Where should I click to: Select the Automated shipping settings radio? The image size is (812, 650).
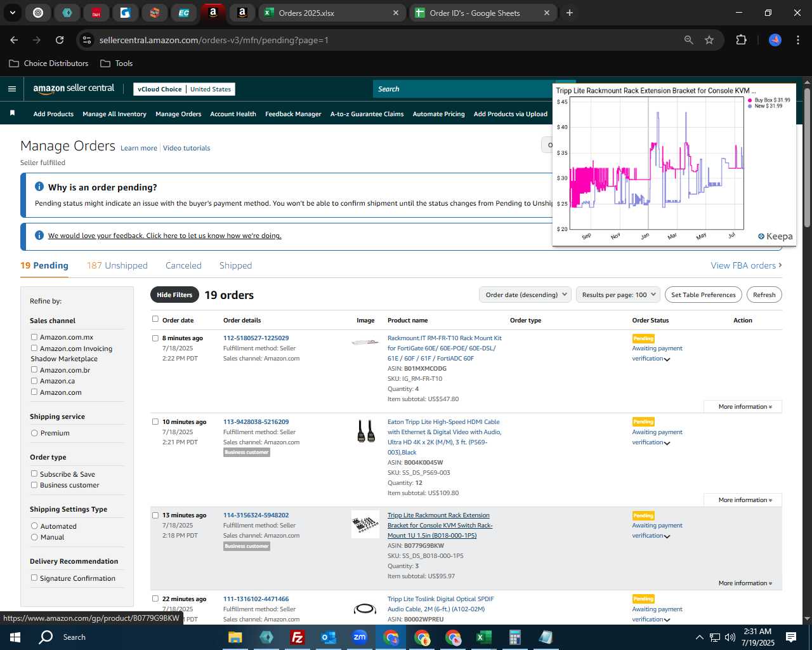tap(34, 526)
